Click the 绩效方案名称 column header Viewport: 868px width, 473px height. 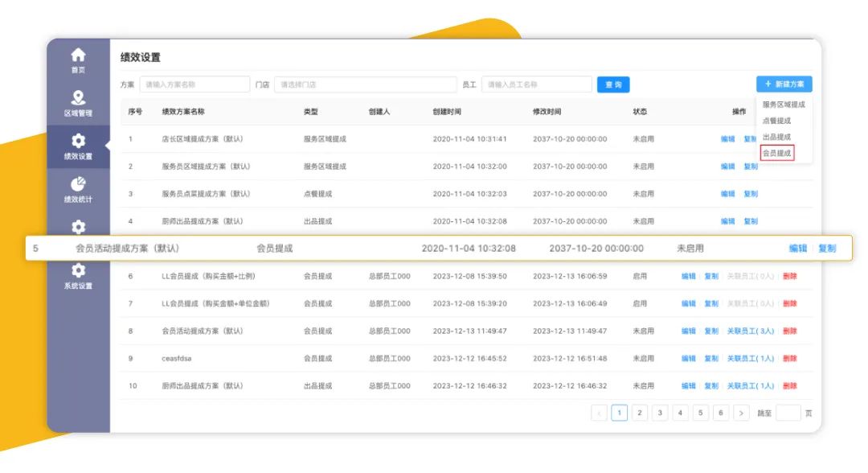[183, 111]
